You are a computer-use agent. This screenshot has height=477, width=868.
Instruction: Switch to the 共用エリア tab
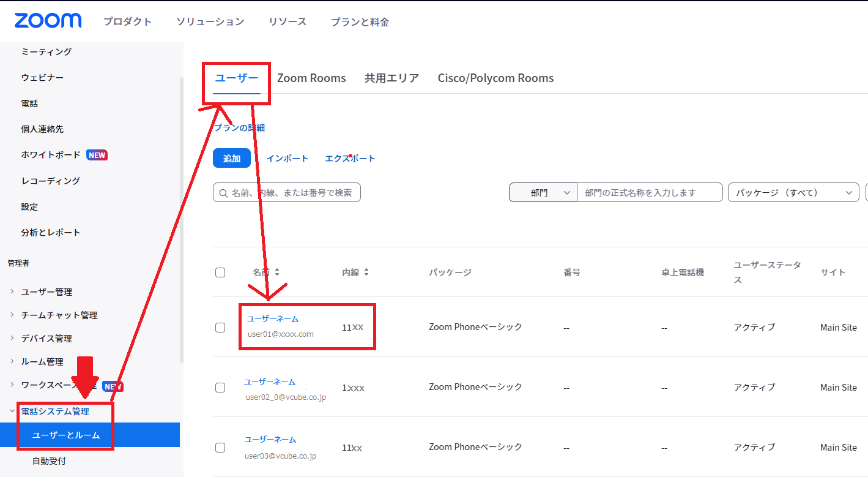(x=392, y=78)
